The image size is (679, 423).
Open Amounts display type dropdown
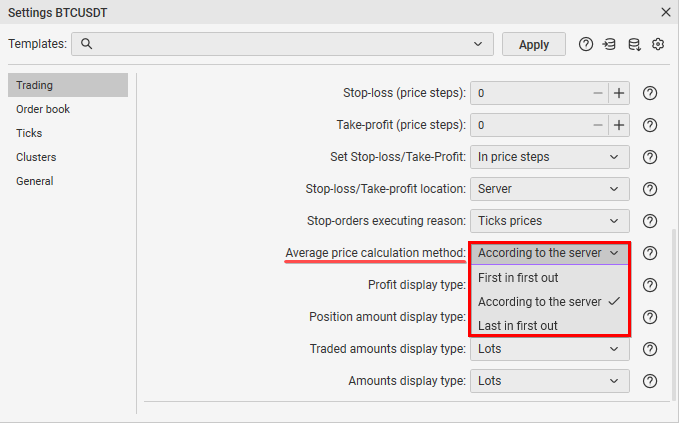coord(550,381)
